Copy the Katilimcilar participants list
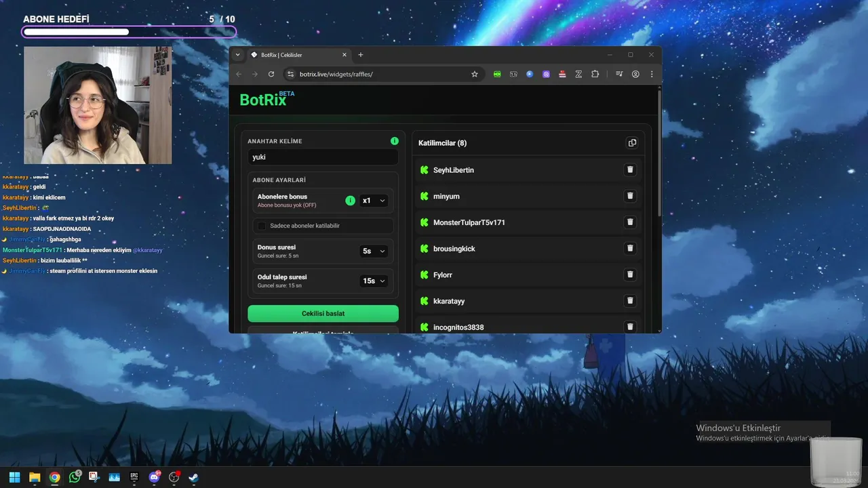868x488 pixels. [x=632, y=143]
